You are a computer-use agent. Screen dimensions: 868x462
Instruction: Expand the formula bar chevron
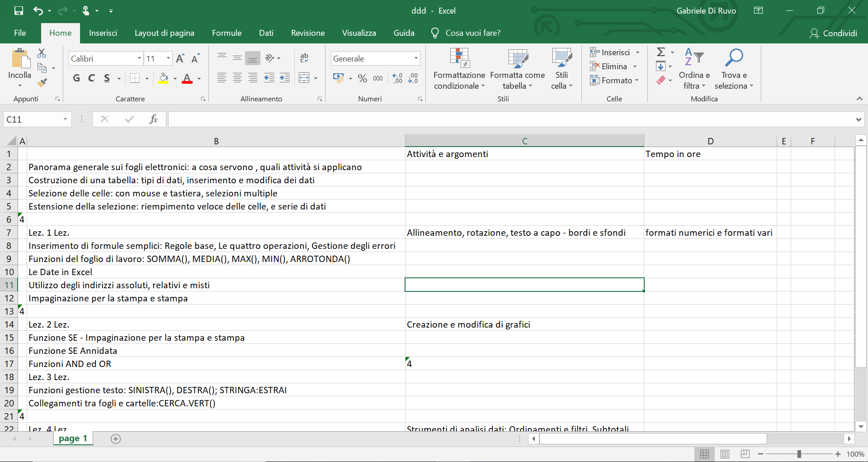click(x=859, y=119)
